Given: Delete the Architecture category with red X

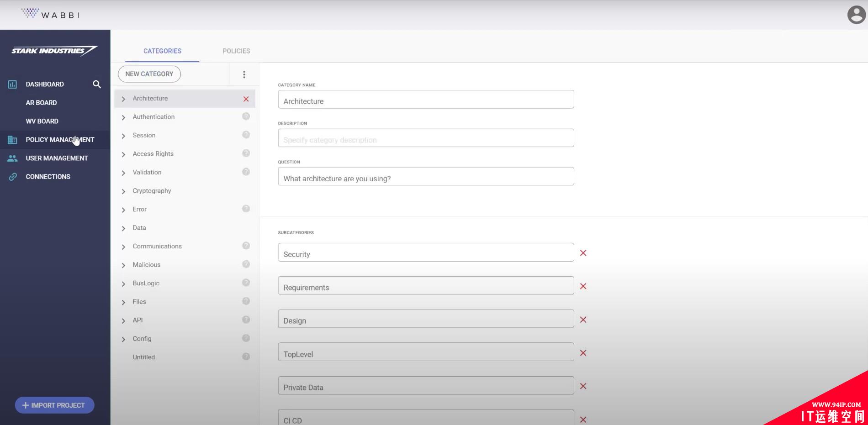Looking at the screenshot, I should point(246,99).
